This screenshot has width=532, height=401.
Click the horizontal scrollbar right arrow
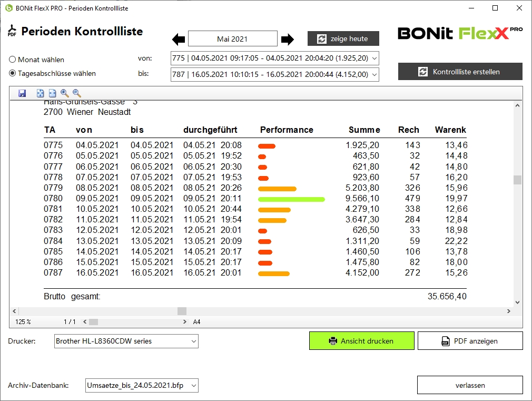point(509,311)
